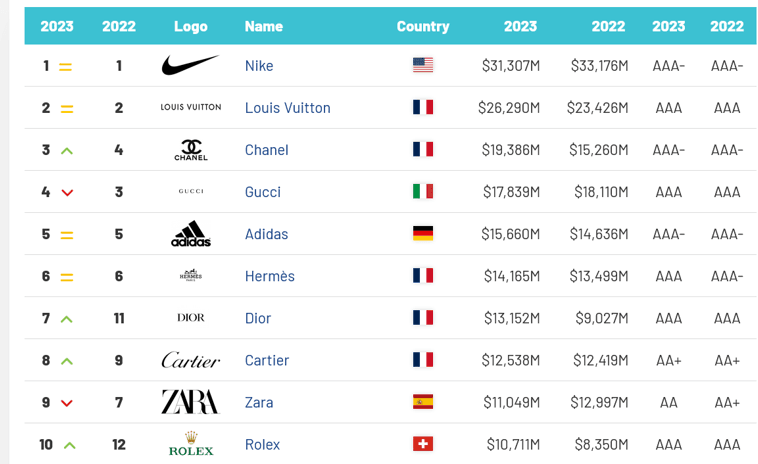Click the Logo column header
This screenshot has width=758, height=464.
click(x=190, y=26)
